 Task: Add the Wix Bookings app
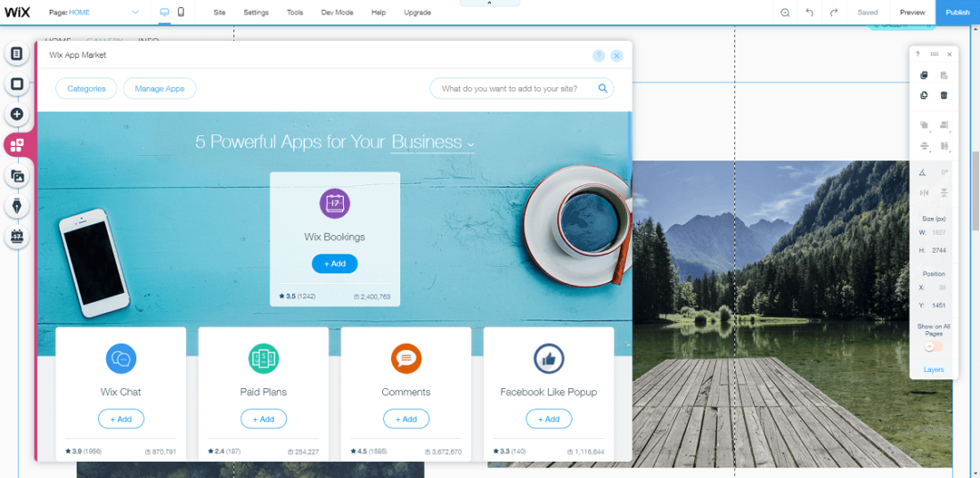[335, 263]
